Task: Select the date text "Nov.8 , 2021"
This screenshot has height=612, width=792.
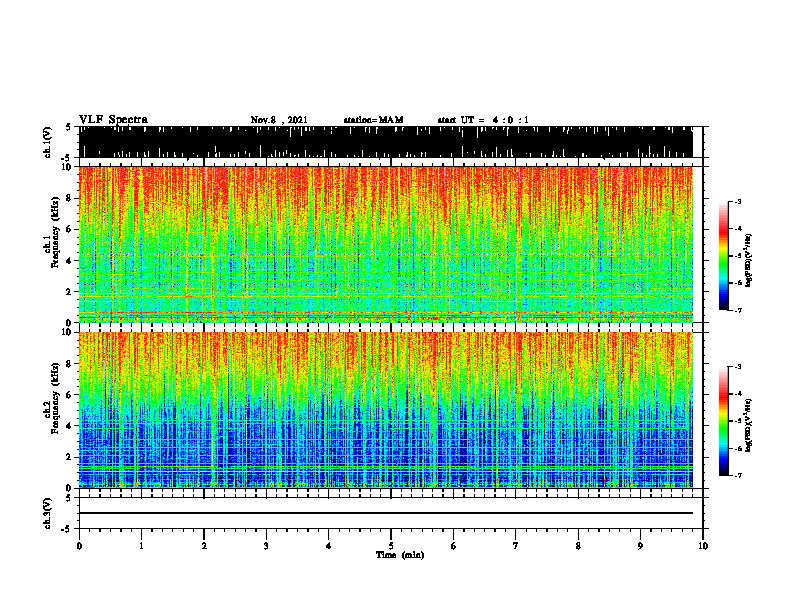Action: click(279, 120)
